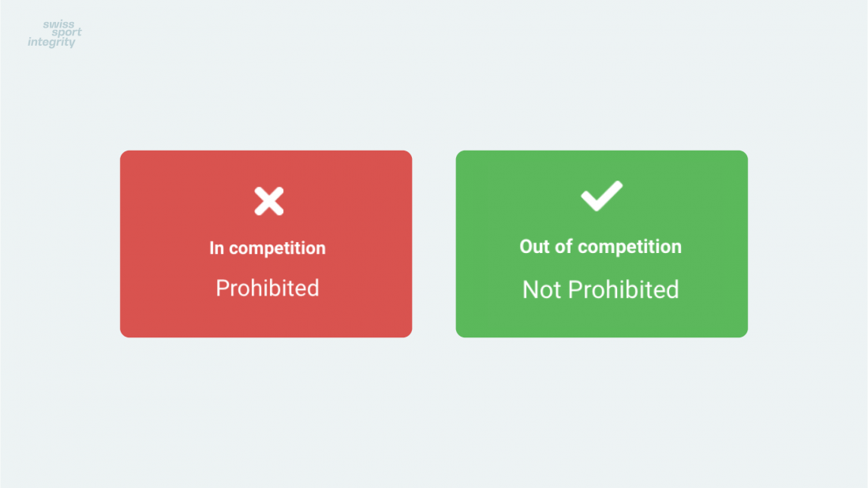The height and width of the screenshot is (488, 868).
Task: Click 'Prohibited' within the 'Not Prohibited' label
Action: pyautogui.click(x=624, y=290)
